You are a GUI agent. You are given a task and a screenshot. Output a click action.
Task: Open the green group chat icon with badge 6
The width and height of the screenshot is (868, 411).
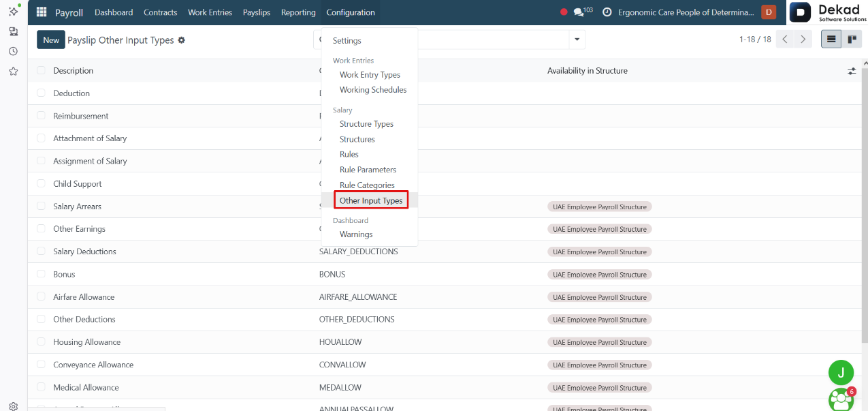tap(841, 399)
